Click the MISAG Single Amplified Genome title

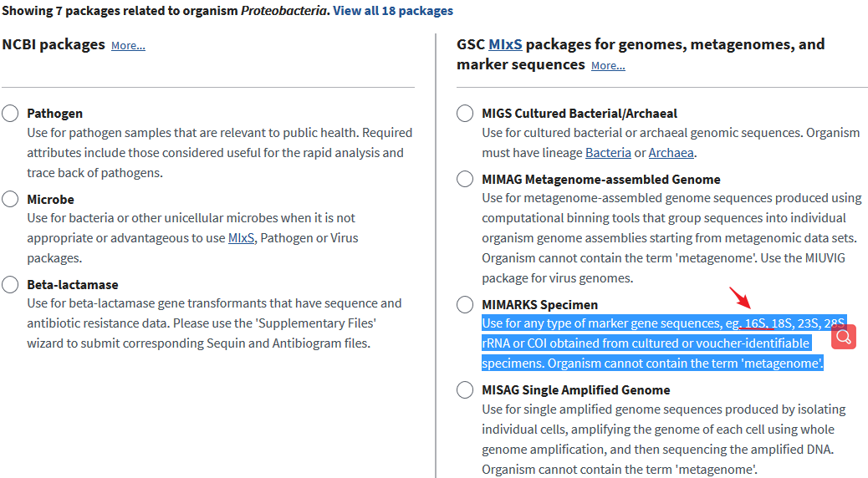click(575, 389)
